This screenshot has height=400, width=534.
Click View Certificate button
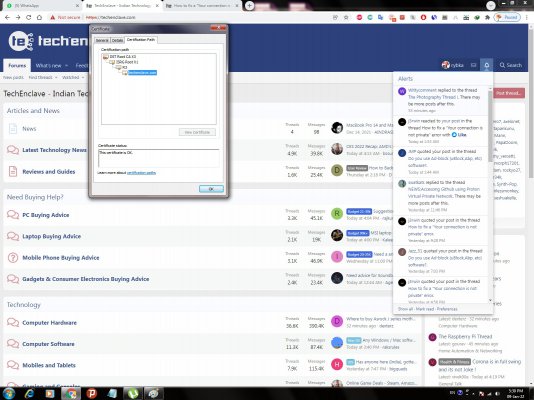(197, 132)
